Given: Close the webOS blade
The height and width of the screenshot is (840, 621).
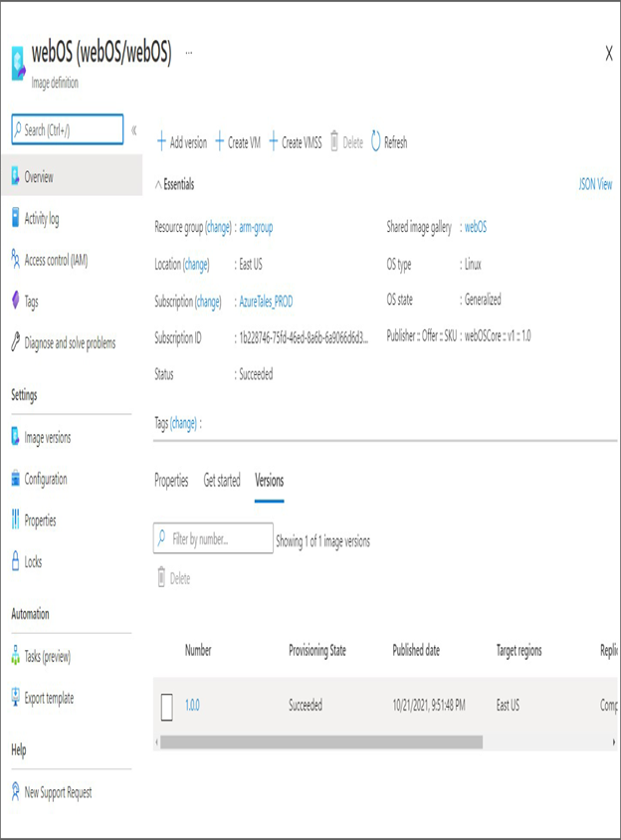Looking at the screenshot, I should pos(609,54).
